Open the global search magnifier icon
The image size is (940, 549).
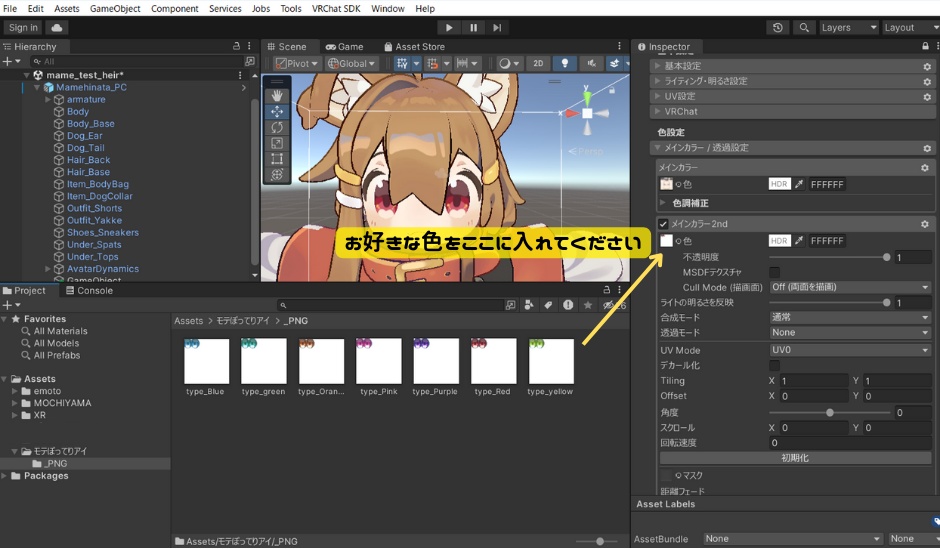[x=804, y=28]
